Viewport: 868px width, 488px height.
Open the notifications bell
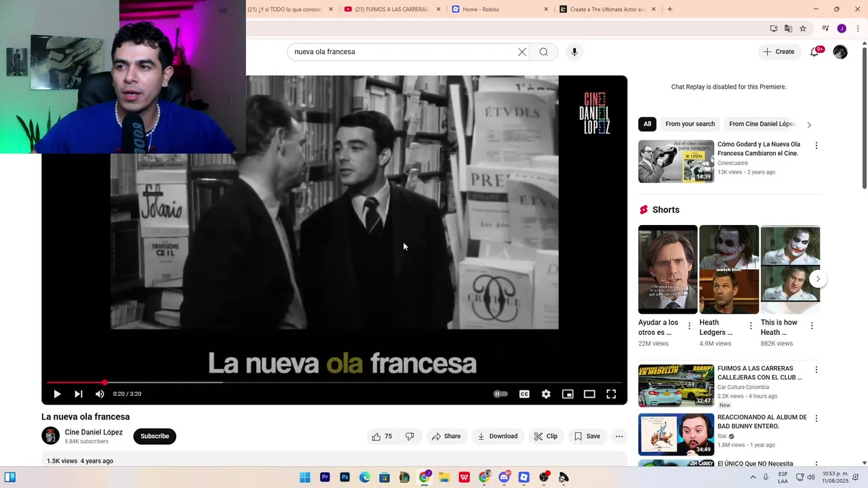(x=814, y=52)
